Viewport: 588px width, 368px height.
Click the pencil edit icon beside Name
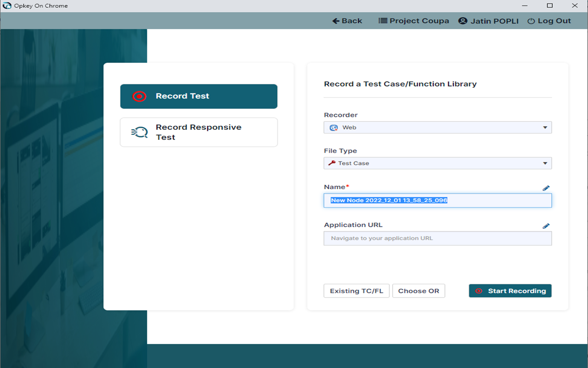[x=546, y=188]
